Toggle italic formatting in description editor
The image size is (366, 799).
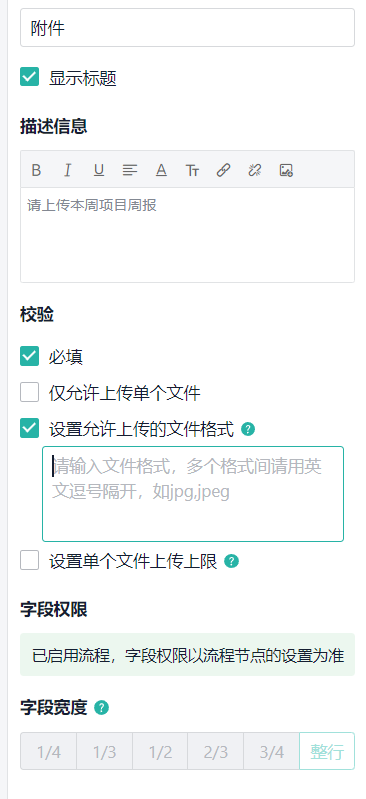67,170
